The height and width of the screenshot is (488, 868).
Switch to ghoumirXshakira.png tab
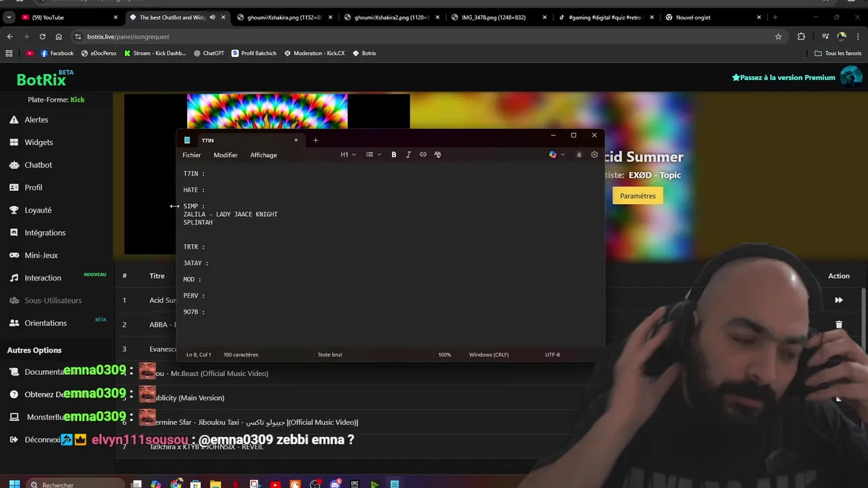pyautogui.click(x=283, y=18)
